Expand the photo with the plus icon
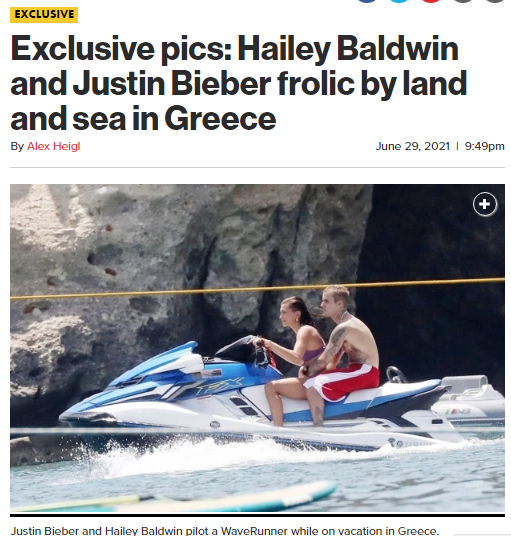 [x=485, y=204]
